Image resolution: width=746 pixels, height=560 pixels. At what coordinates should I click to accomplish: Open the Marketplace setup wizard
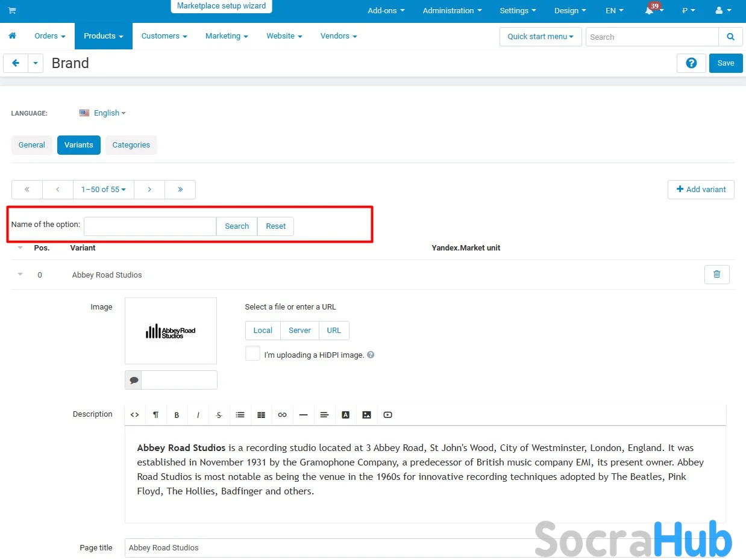coord(221,6)
